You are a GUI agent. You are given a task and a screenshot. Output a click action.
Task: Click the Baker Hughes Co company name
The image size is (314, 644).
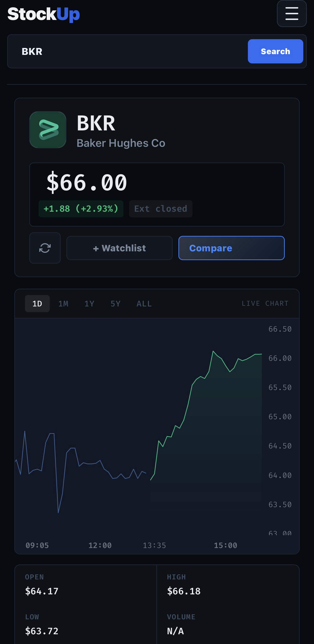(x=121, y=143)
